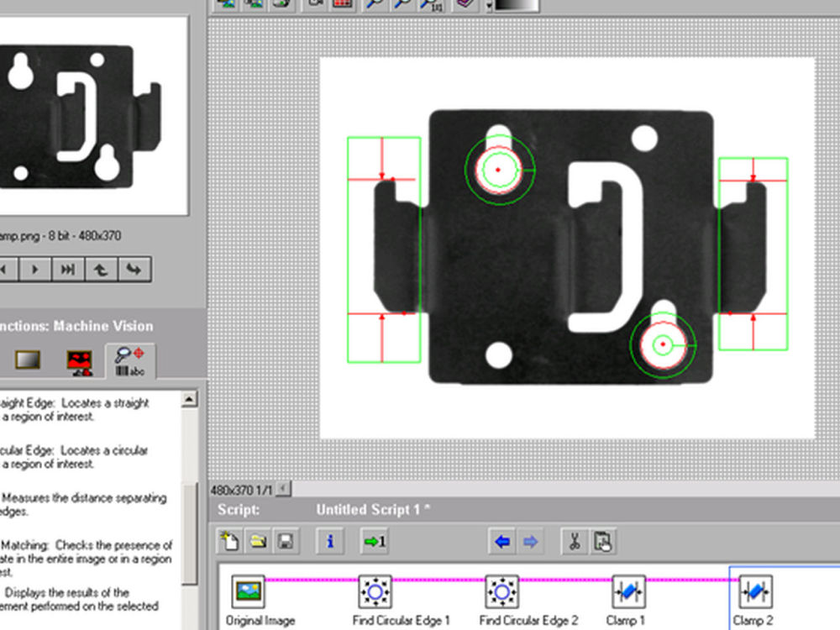This screenshot has width=840, height=630.
Task: Click the file info text '8 bit - 480x370'
Action: coord(85,236)
